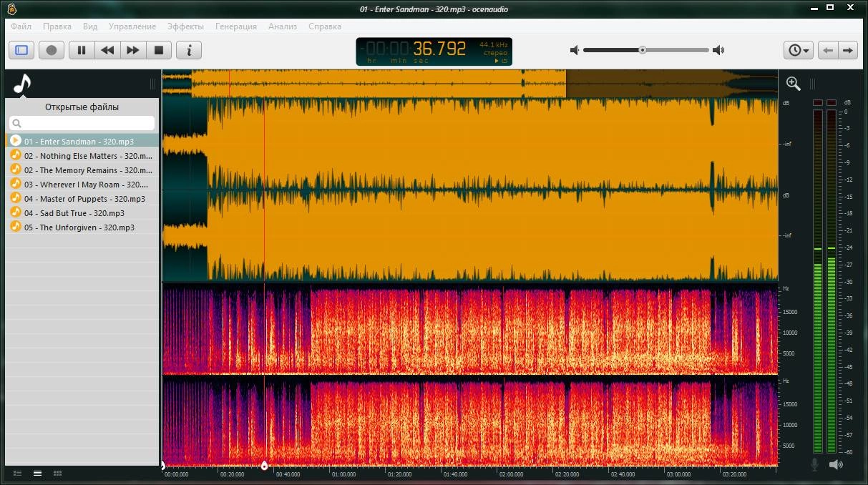Click the shaded visible-range region in overview waveform

(672, 84)
